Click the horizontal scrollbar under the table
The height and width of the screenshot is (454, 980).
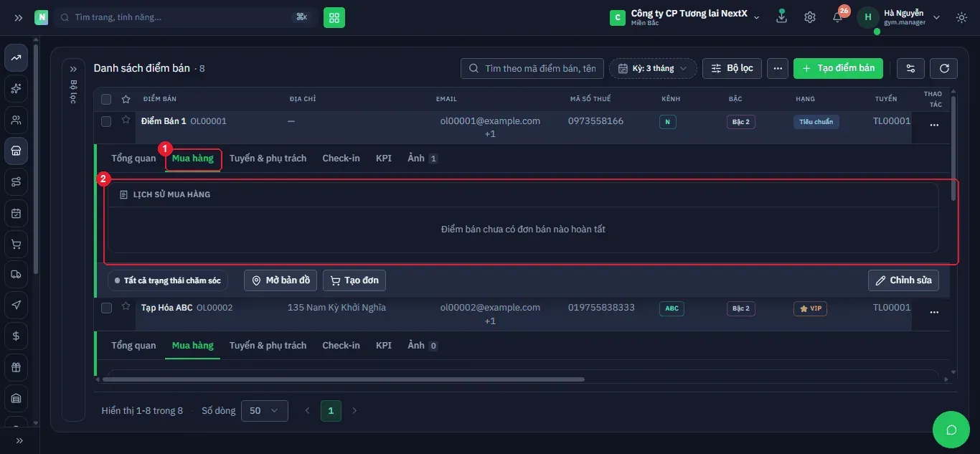point(344,379)
